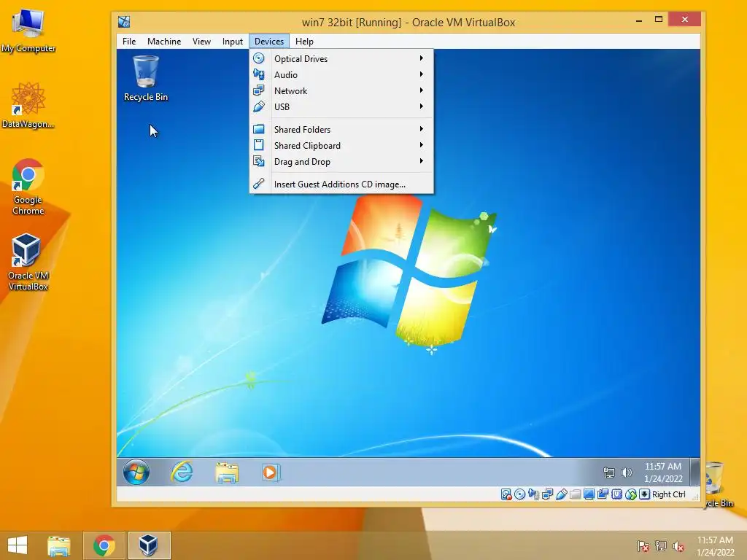Image resolution: width=747 pixels, height=560 pixels.
Task: Click the Audio speaker icon in menu
Action: 259,74
